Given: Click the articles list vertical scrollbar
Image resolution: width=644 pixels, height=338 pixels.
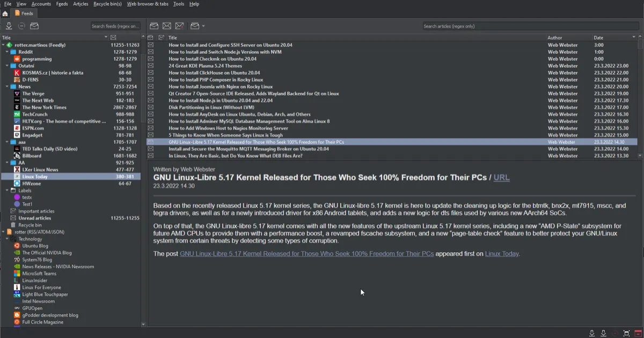Looking at the screenshot, I should 640,97.
